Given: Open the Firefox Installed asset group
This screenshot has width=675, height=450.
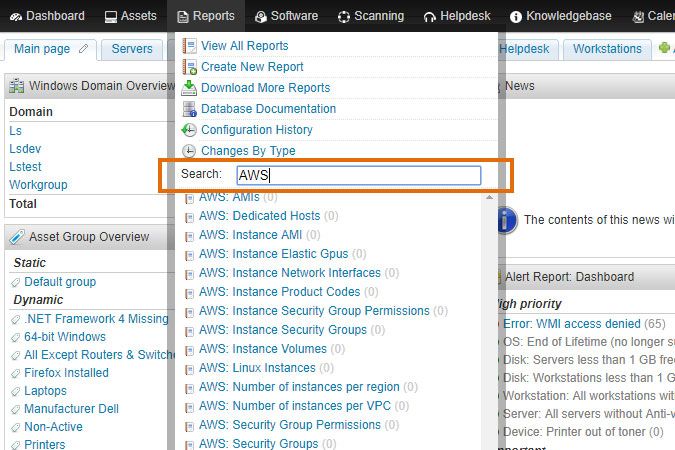Looking at the screenshot, I should click(x=66, y=373).
